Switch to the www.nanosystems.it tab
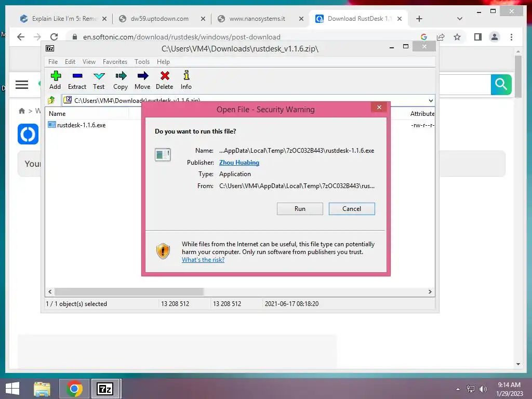 tap(257, 19)
